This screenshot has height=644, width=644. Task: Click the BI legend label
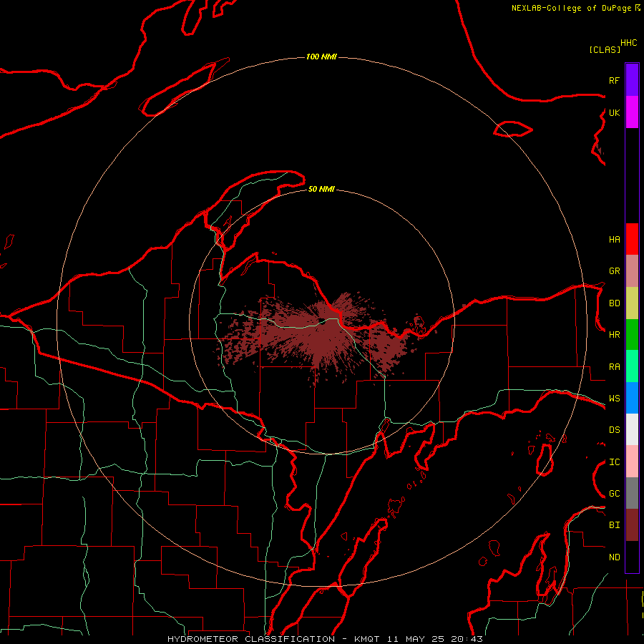(x=614, y=525)
